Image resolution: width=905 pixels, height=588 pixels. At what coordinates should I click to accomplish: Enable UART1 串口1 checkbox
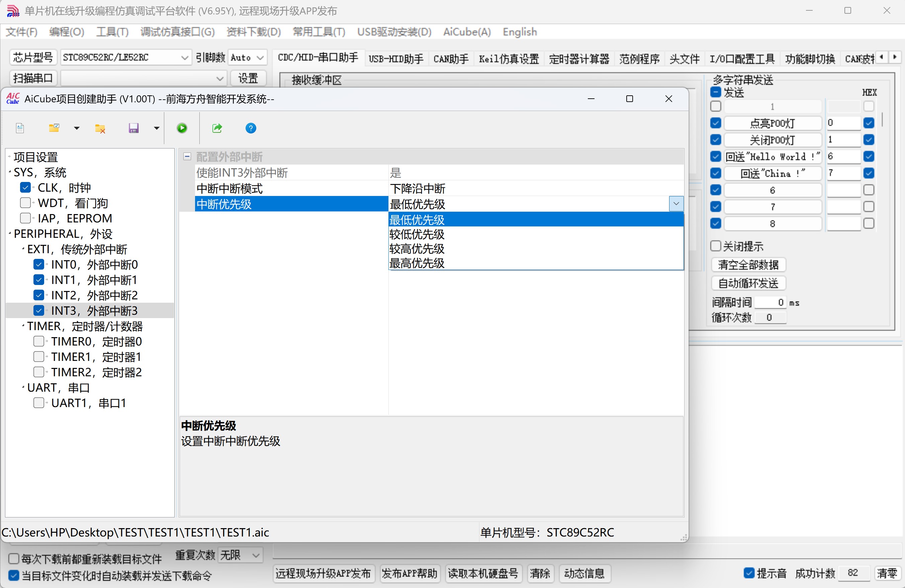coord(39,403)
